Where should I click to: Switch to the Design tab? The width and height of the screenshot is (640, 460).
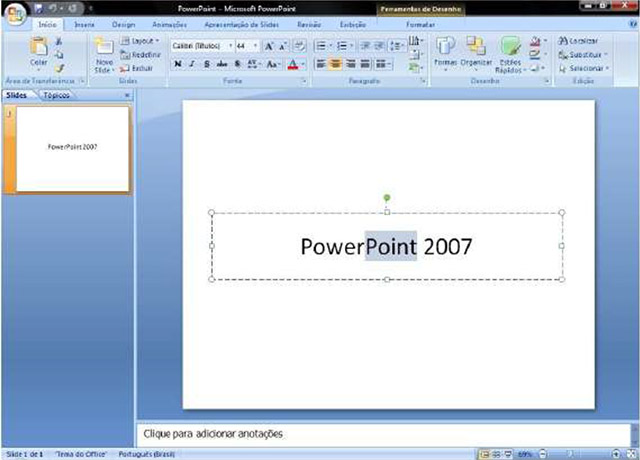point(123,24)
